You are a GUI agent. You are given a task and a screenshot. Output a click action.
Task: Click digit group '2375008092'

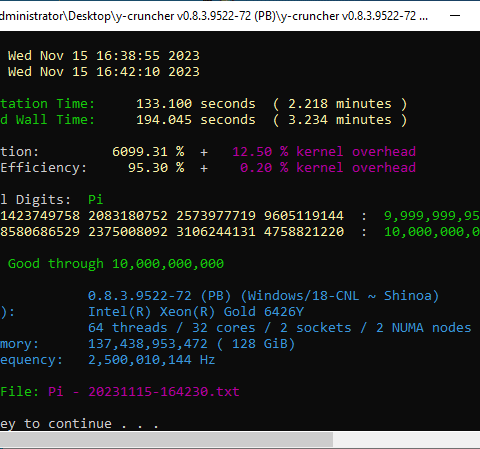pyautogui.click(x=128, y=232)
